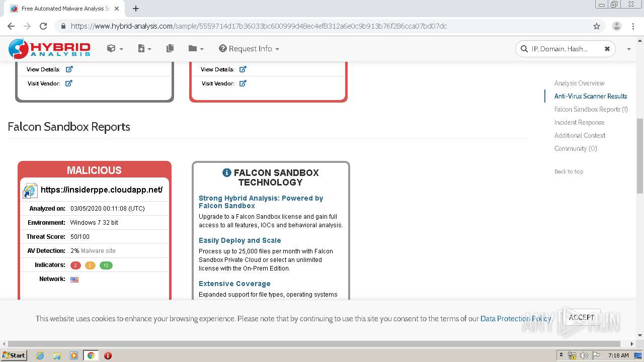The image size is (644, 362).
Task: Show hidden system tray icons
Action: (561, 355)
